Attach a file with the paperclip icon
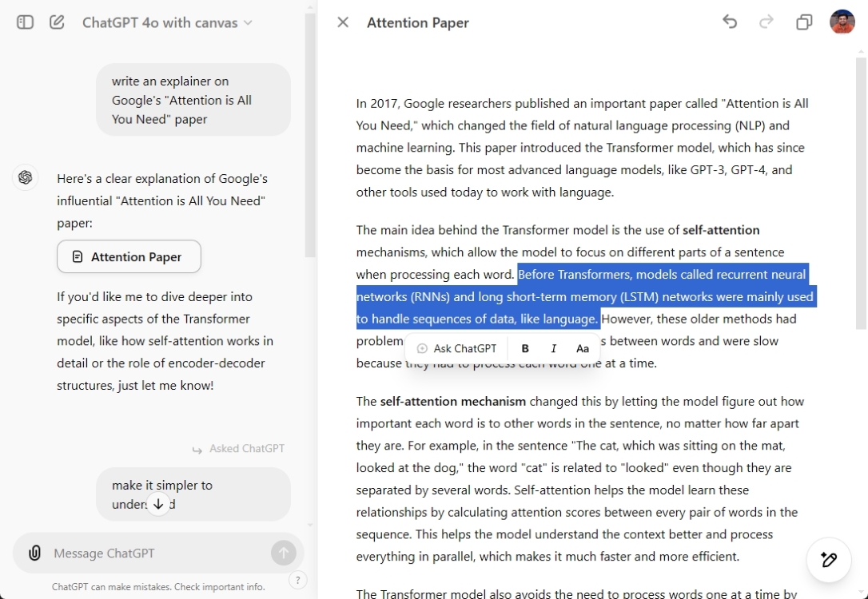 click(x=34, y=553)
